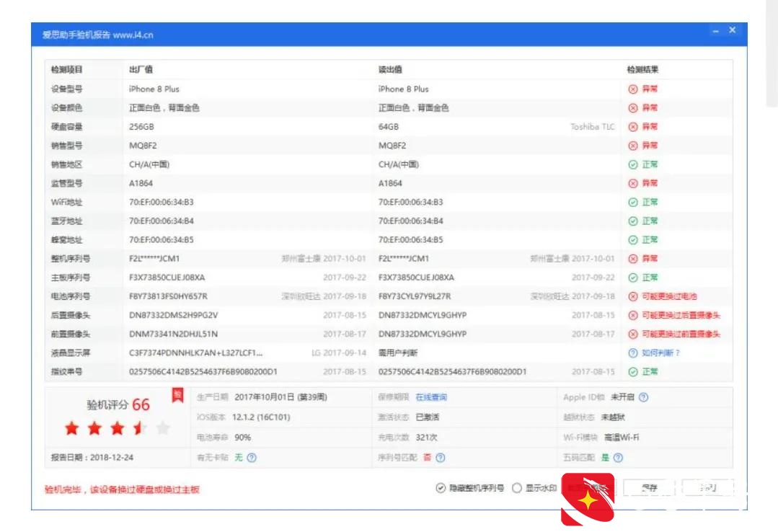Viewport: 778px width, 532px height.
Task: Click Wi-Fi模块 高温Wi-Fi value
Action: 622,438
